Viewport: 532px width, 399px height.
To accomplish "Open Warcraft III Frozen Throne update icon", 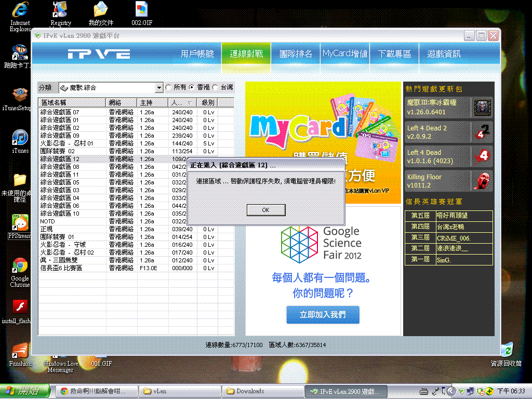I will tap(483, 108).
